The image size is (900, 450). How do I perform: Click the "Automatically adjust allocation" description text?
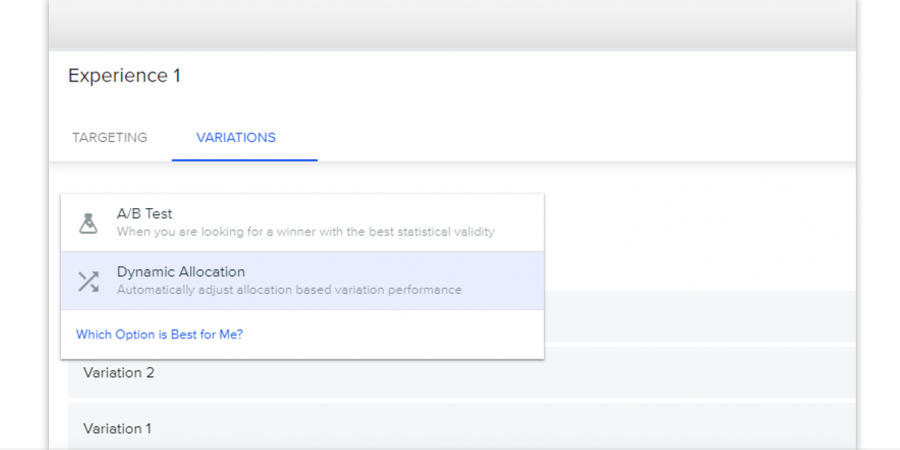tap(289, 290)
